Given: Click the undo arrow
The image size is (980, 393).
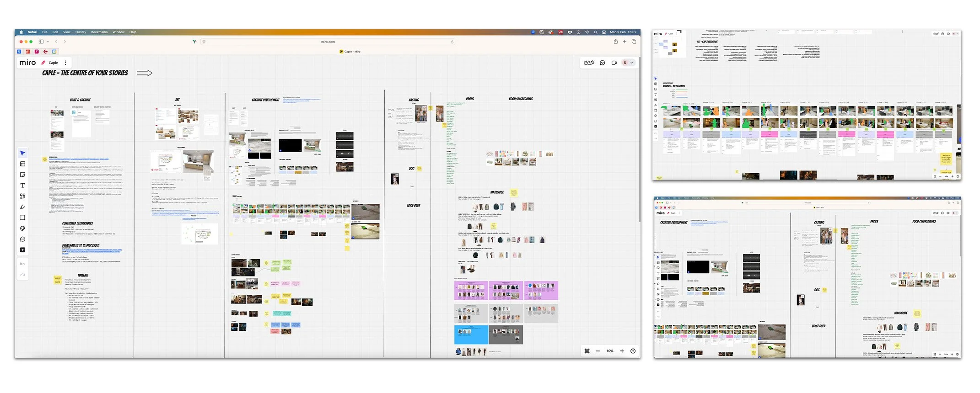Looking at the screenshot, I should (x=22, y=264).
